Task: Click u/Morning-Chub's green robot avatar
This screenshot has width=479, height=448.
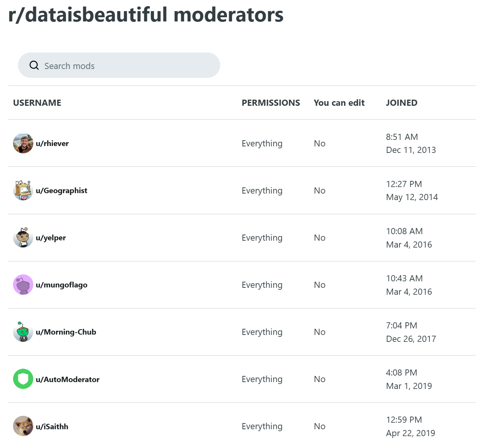Action: (x=23, y=332)
